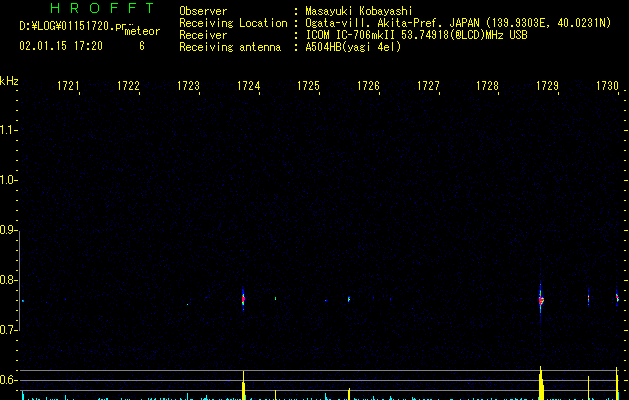Screen dimensions: 629x400
Task: Click the 1721 time axis label
Action: tap(68, 86)
